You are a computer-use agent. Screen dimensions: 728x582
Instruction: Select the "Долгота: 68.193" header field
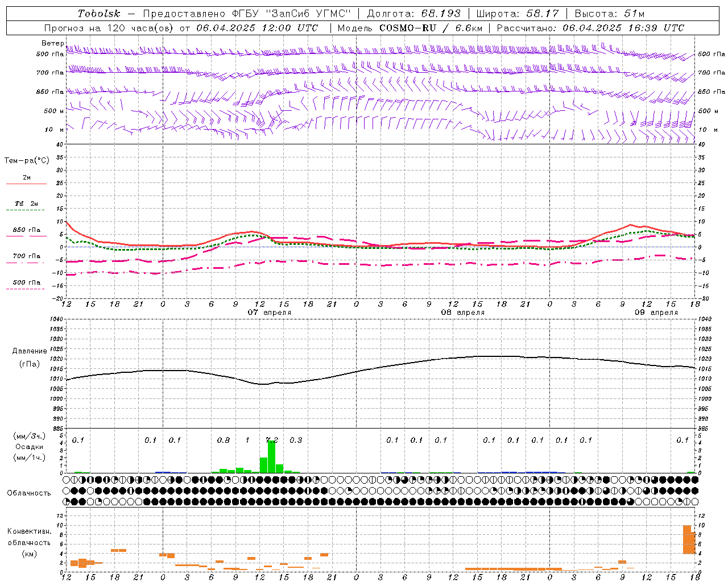414,14
